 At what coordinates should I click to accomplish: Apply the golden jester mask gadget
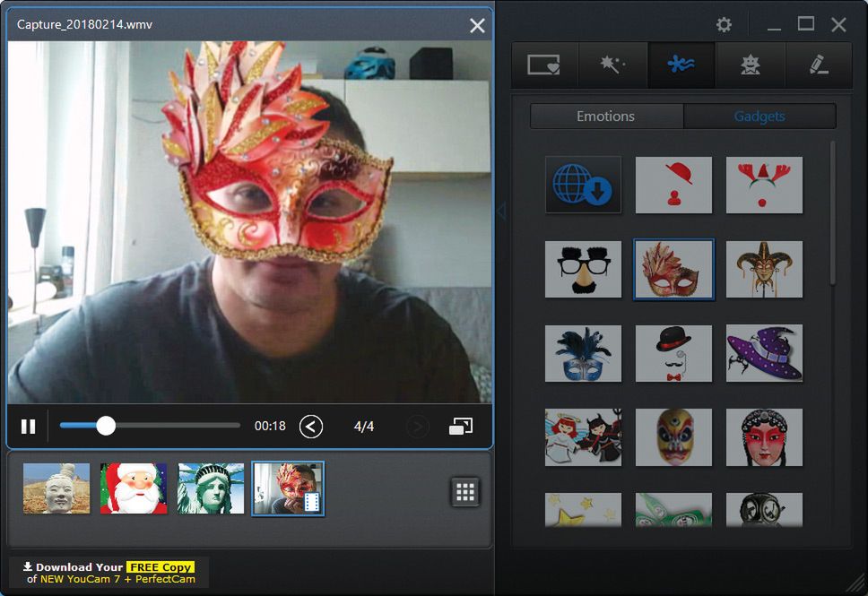764,269
